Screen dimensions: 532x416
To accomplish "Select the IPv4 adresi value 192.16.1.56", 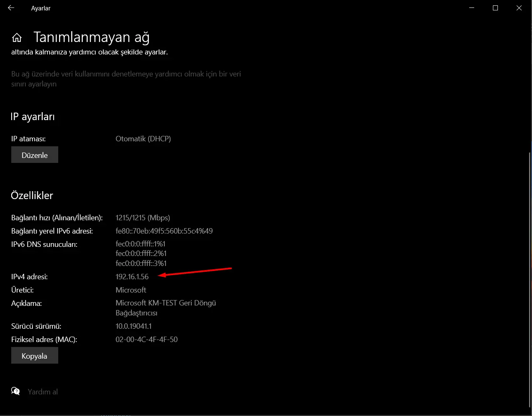I will point(132,276).
